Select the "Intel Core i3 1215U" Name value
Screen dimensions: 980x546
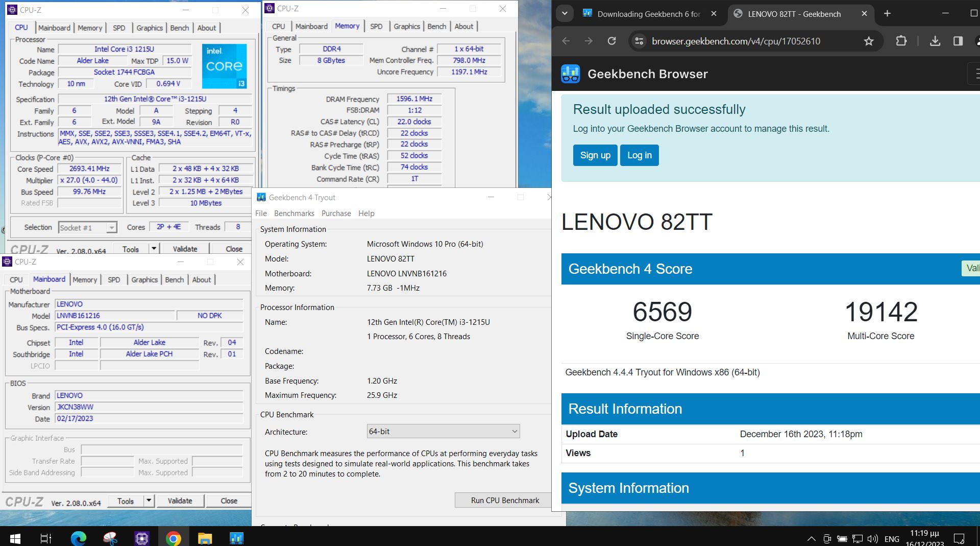click(124, 49)
